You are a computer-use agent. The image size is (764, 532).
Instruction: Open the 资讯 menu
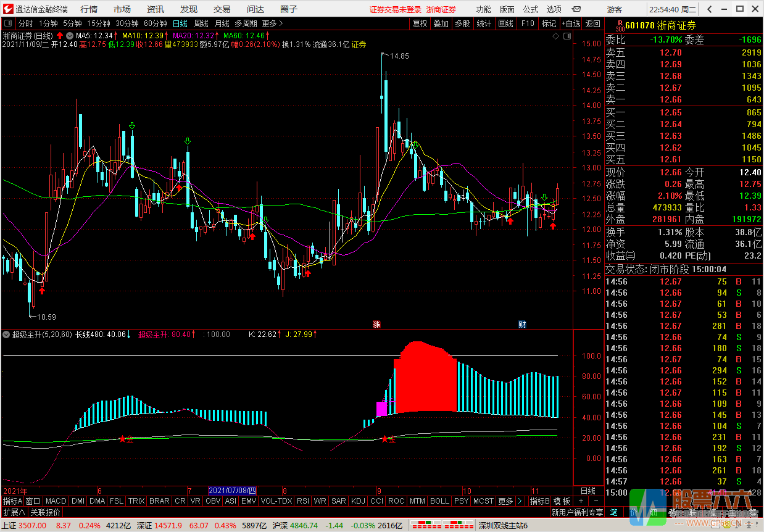[156, 9]
